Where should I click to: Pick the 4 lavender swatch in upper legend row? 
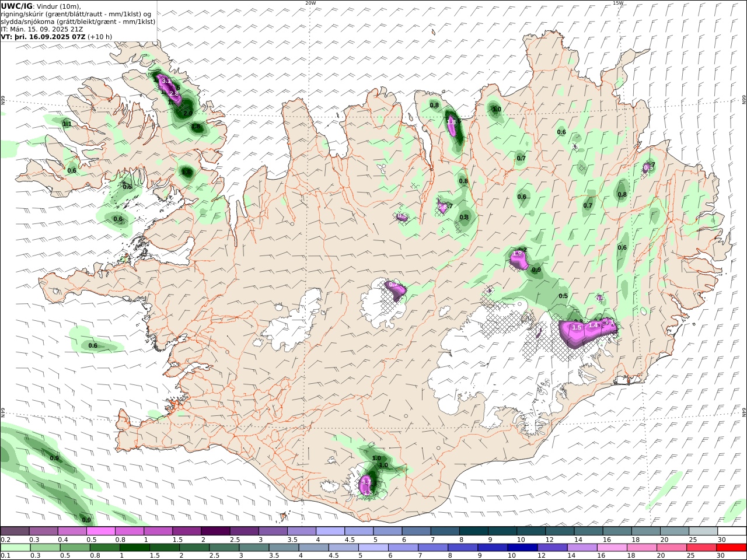pyautogui.click(x=330, y=531)
